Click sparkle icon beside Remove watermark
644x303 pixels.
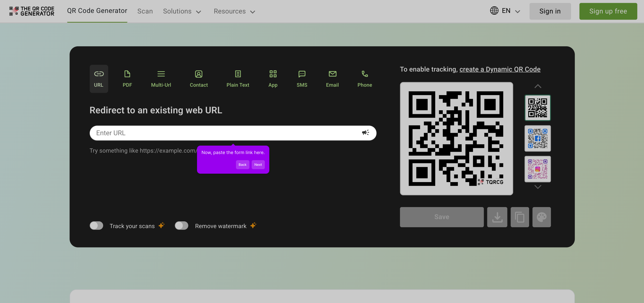(253, 225)
